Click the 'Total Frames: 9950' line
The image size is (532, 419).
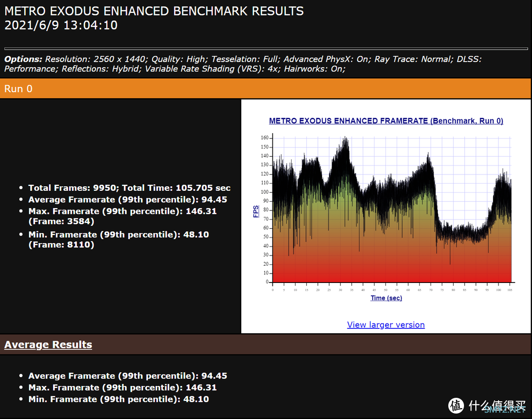(129, 188)
